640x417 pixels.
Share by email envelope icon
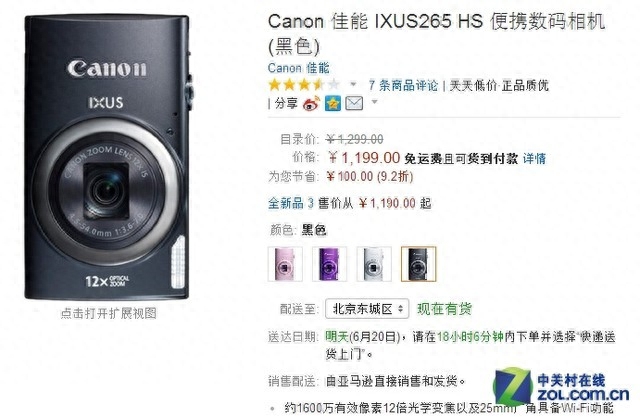354,103
